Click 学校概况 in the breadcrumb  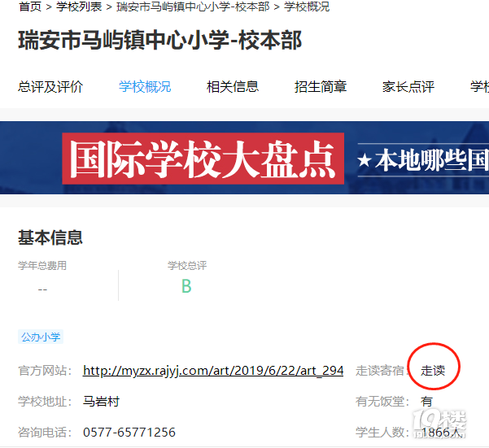(x=307, y=7)
